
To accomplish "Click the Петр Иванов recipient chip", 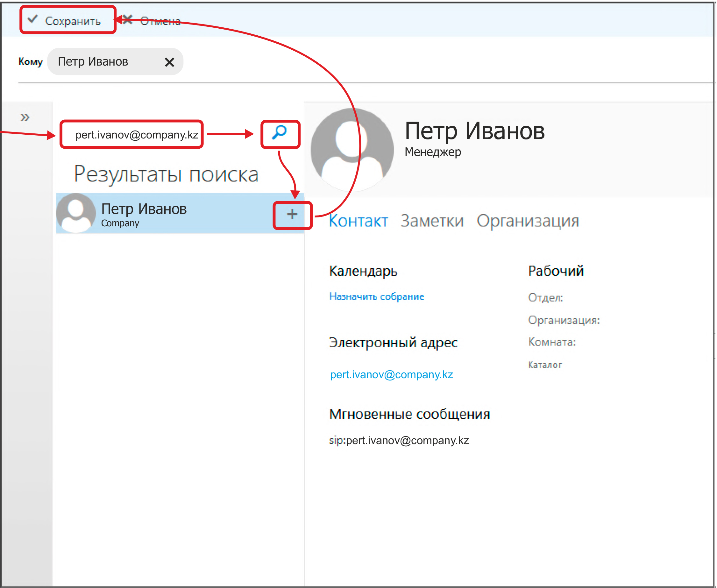I will (93, 62).
